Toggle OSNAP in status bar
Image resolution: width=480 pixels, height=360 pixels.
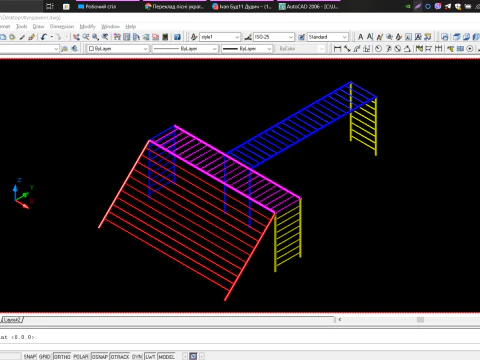[100, 356]
